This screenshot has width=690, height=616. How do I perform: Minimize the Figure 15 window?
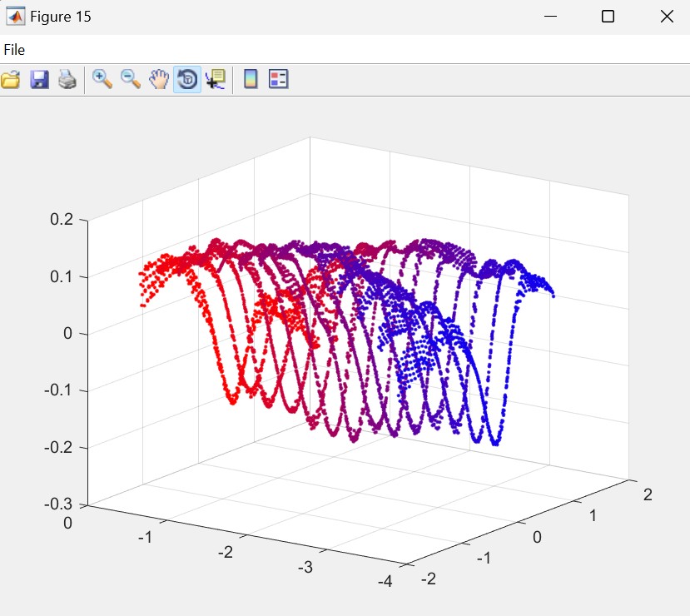click(549, 17)
